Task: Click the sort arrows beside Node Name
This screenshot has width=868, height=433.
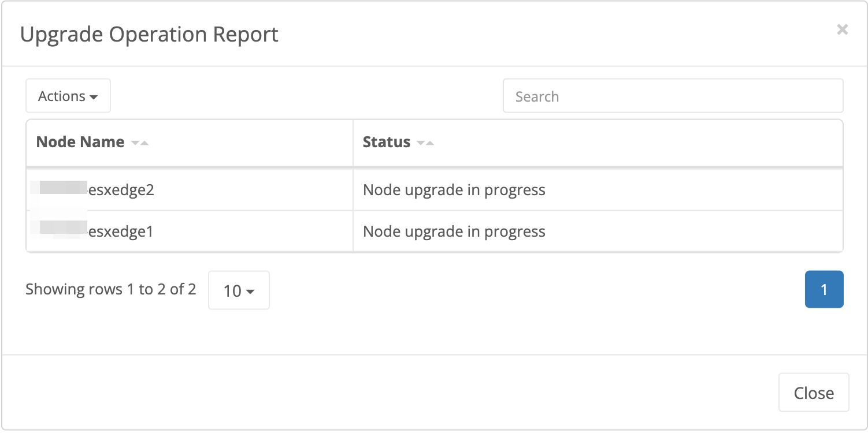Action: [x=140, y=143]
